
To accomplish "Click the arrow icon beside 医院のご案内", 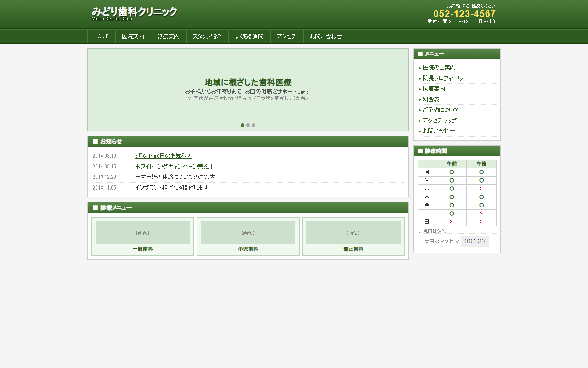I will click(x=420, y=67).
